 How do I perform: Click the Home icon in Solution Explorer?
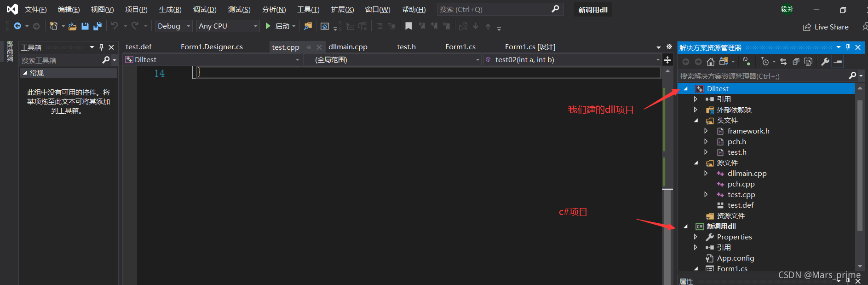[711, 62]
